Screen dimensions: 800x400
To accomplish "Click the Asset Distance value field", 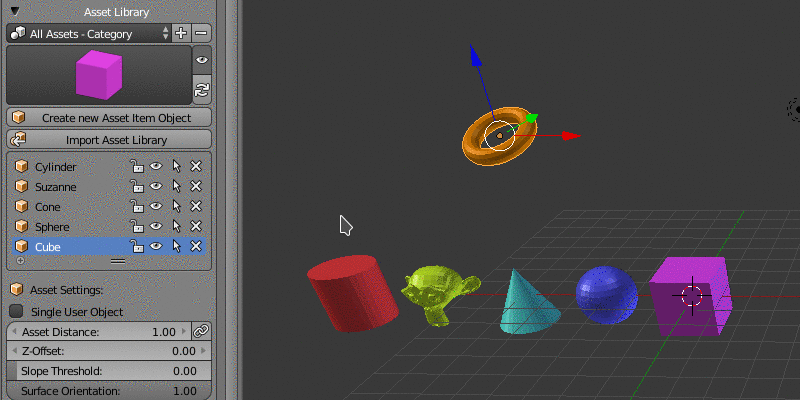I will [x=99, y=332].
